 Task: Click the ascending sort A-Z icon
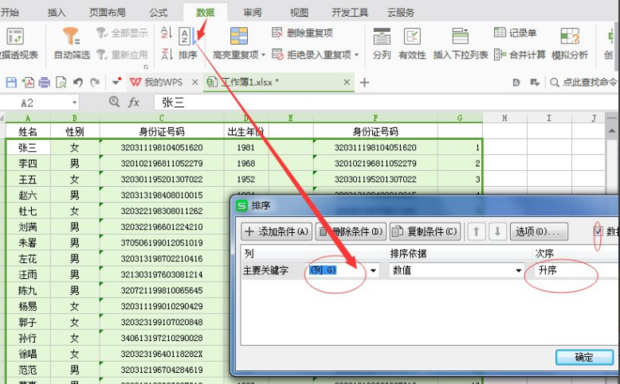pyautogui.click(x=166, y=32)
